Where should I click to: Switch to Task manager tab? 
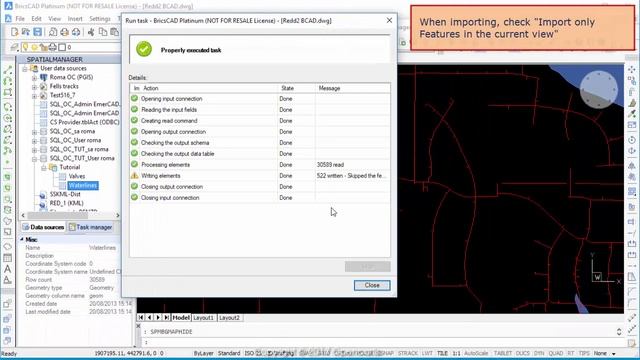pyautogui.click(x=90, y=227)
